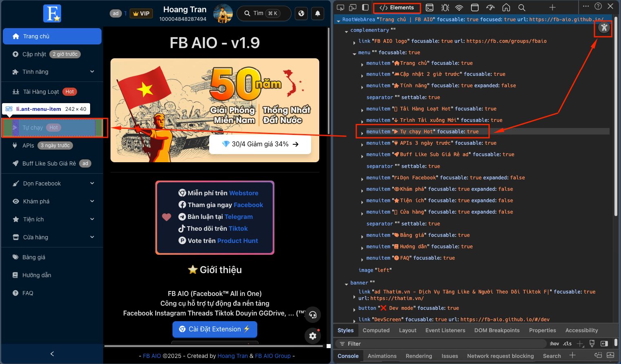Screen dimensions: 621x364
Task: Open the language globe button
Action: coord(301,13)
